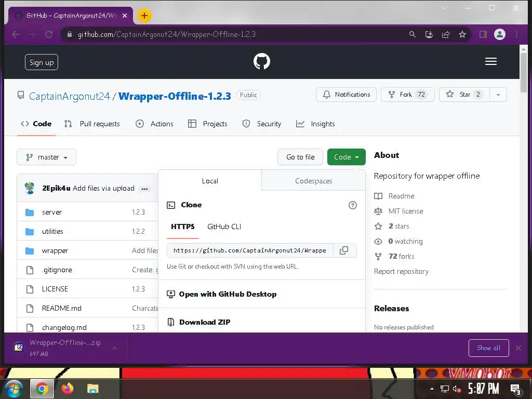Open the master branch dropdown

[x=46, y=157]
